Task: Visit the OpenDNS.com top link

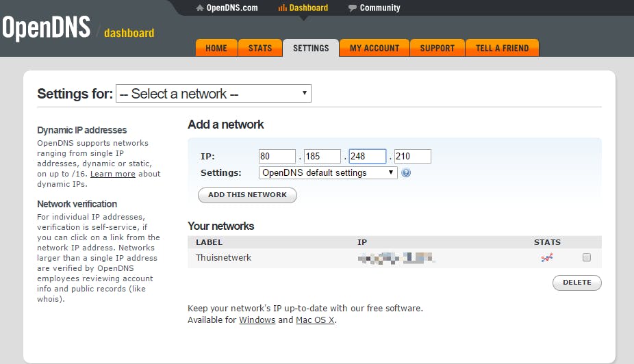Action: click(x=227, y=8)
